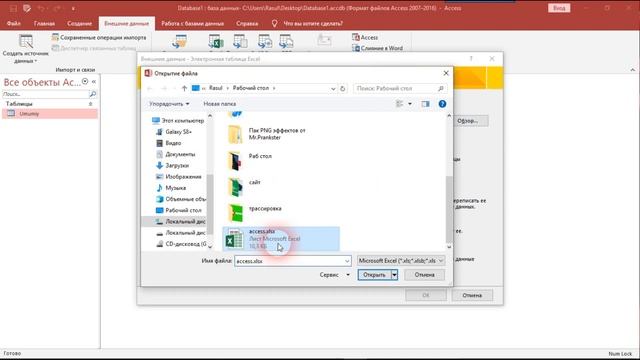Viewport: 640px width, 360px height.
Task: Switch to the 'Главная' tab
Action: click(44, 24)
